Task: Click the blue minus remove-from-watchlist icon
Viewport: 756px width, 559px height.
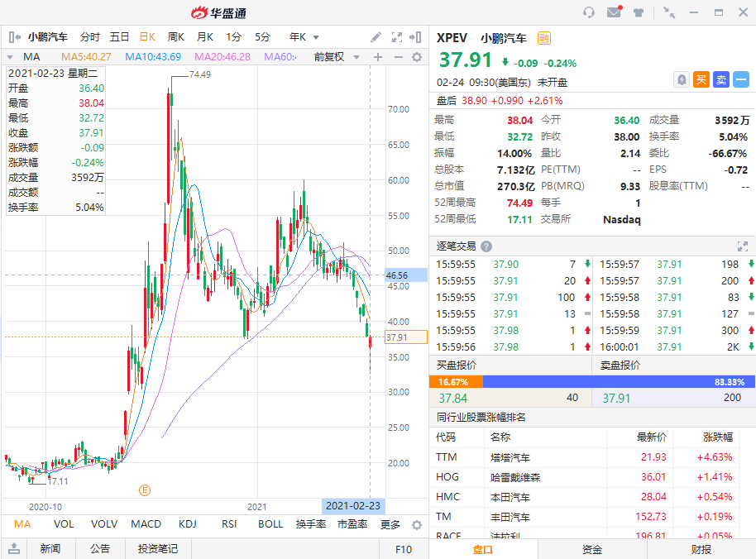Action: (x=741, y=79)
